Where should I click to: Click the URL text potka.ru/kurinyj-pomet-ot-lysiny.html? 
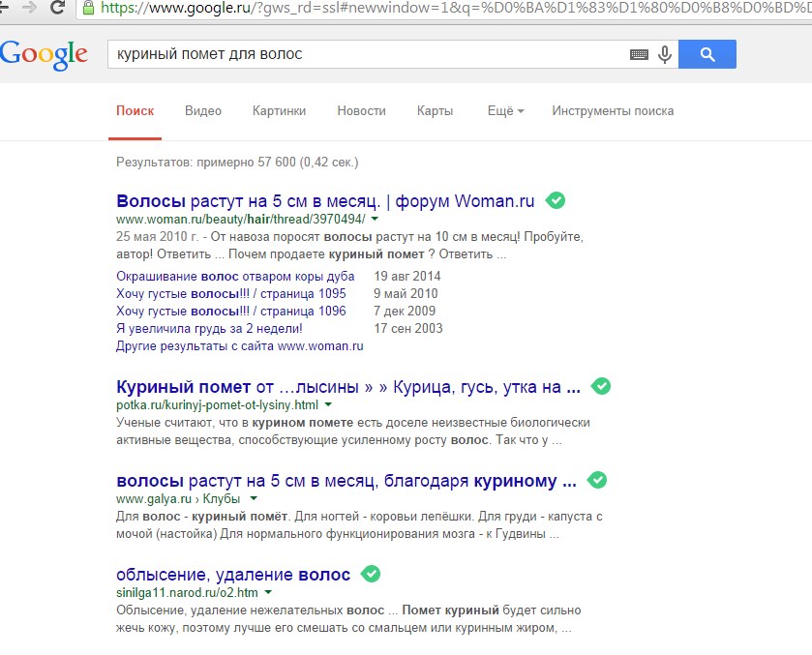(x=217, y=405)
